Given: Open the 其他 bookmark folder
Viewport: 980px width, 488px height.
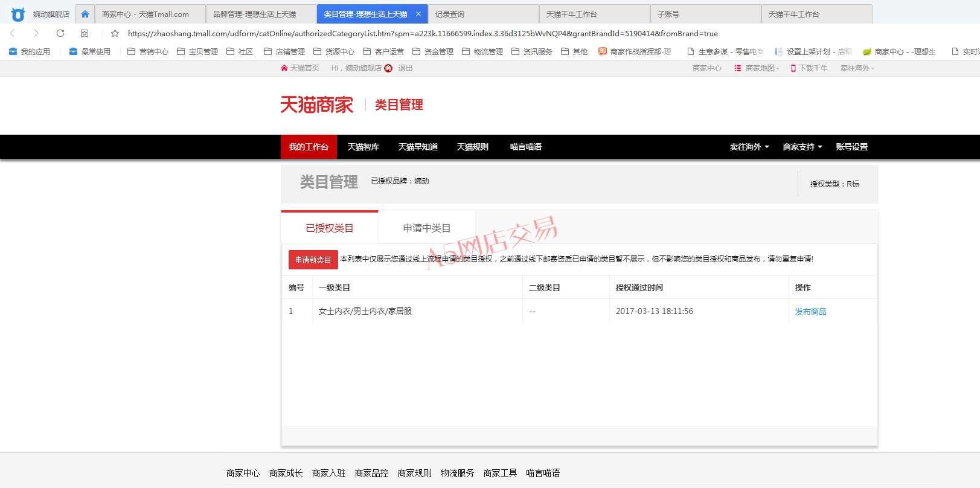Looking at the screenshot, I should (574, 51).
